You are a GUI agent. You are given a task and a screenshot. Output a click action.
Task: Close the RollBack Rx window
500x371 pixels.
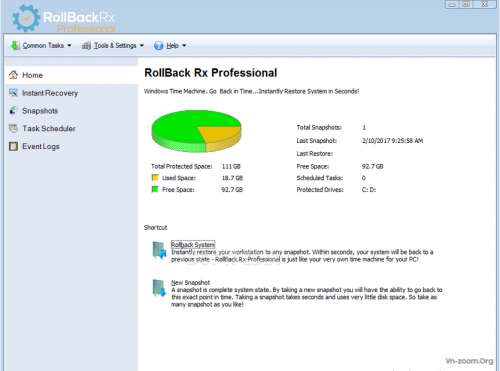(x=485, y=4)
